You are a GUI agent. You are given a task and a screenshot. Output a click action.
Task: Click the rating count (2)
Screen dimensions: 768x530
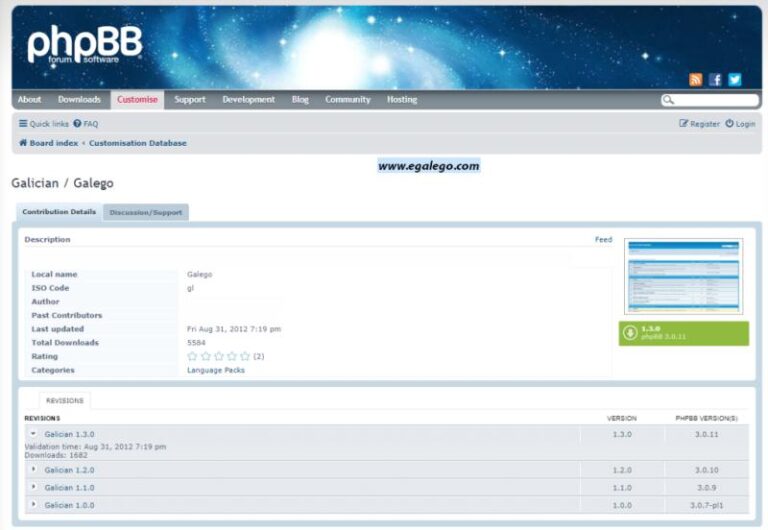click(x=259, y=356)
